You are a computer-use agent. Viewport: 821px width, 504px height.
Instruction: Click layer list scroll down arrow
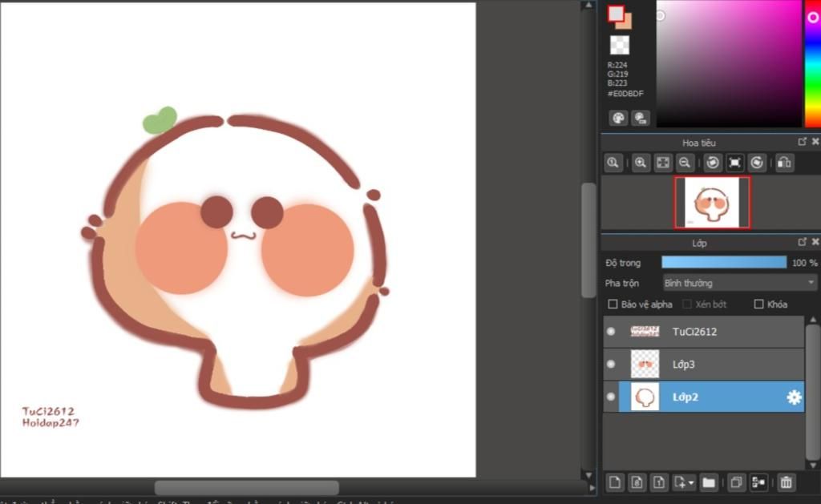coord(813,465)
